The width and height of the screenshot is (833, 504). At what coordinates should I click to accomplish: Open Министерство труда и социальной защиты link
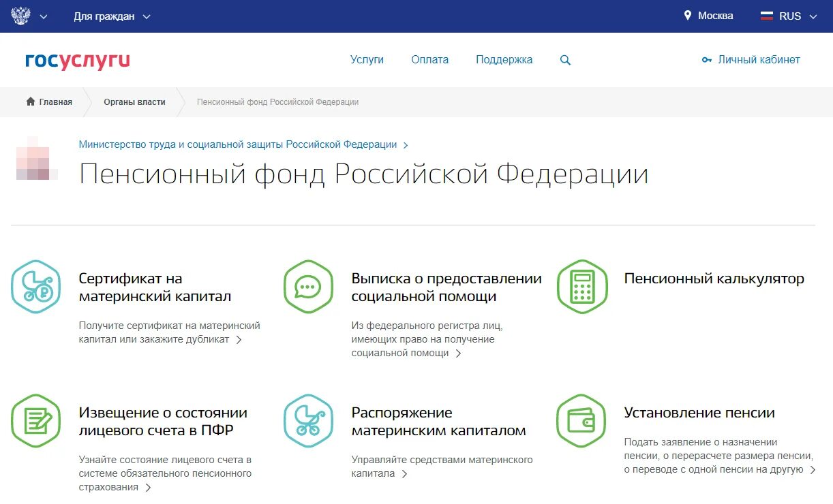coord(238,144)
